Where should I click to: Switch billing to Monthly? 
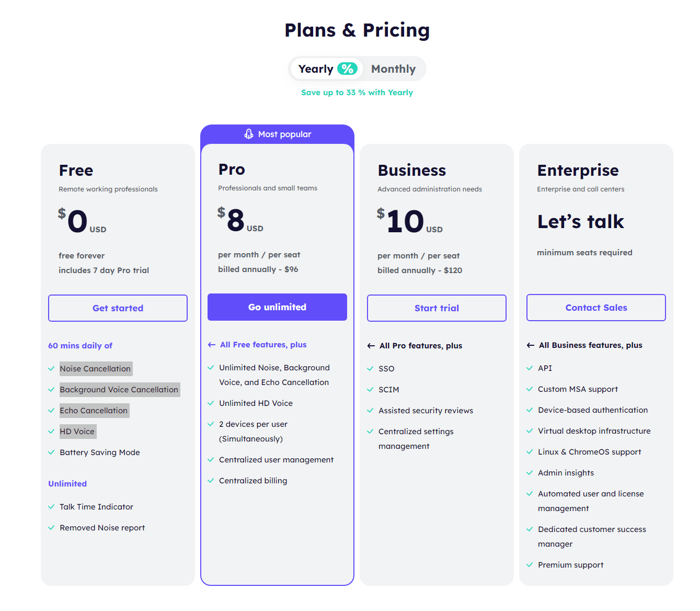(393, 69)
